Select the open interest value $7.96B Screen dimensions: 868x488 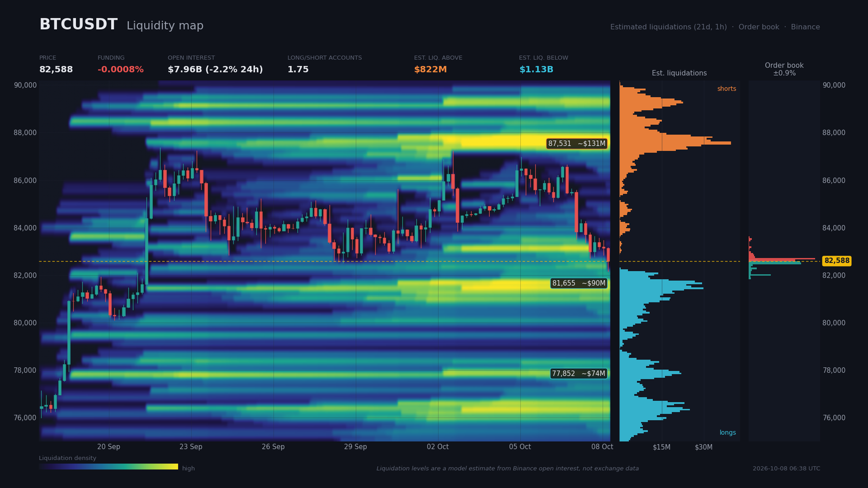(x=184, y=69)
